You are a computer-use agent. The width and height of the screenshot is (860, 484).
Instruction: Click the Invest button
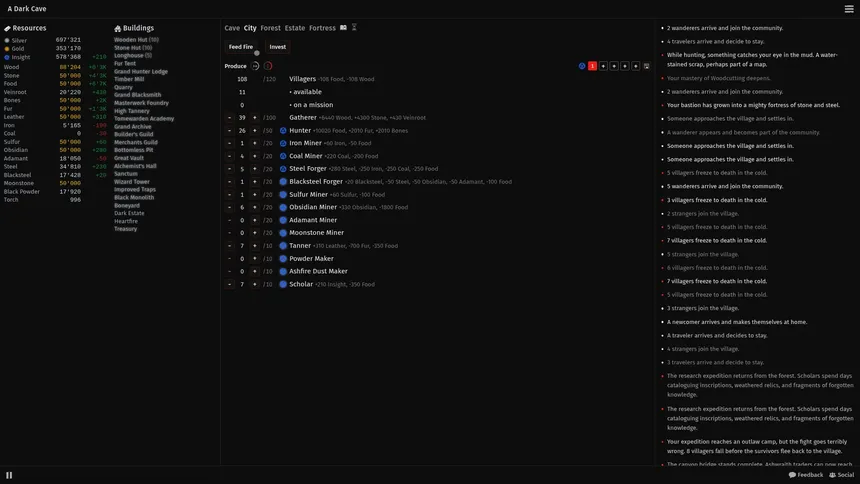click(x=278, y=47)
